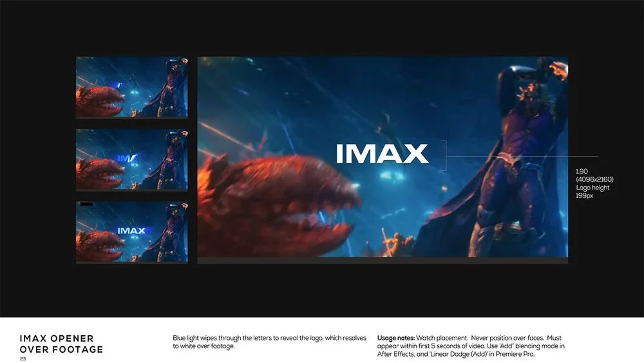Select the middle thumbnail showing partial IMAX logo
The width and height of the screenshot is (644, 363).
point(132,159)
